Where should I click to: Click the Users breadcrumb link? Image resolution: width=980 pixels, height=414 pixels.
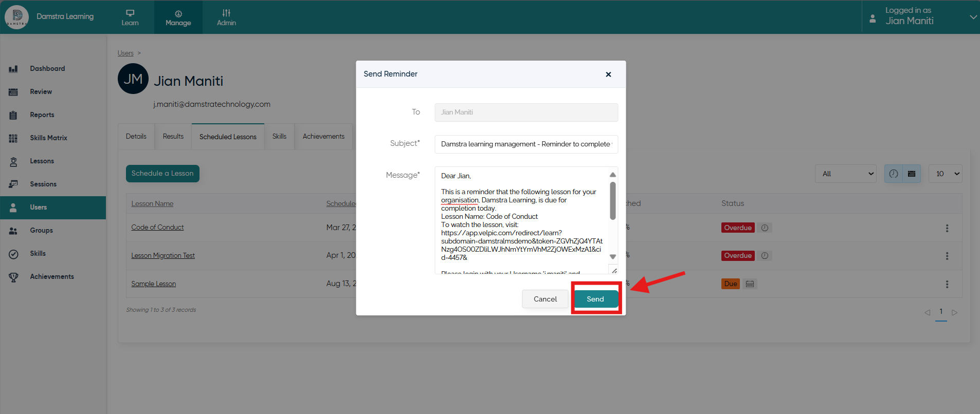(125, 53)
